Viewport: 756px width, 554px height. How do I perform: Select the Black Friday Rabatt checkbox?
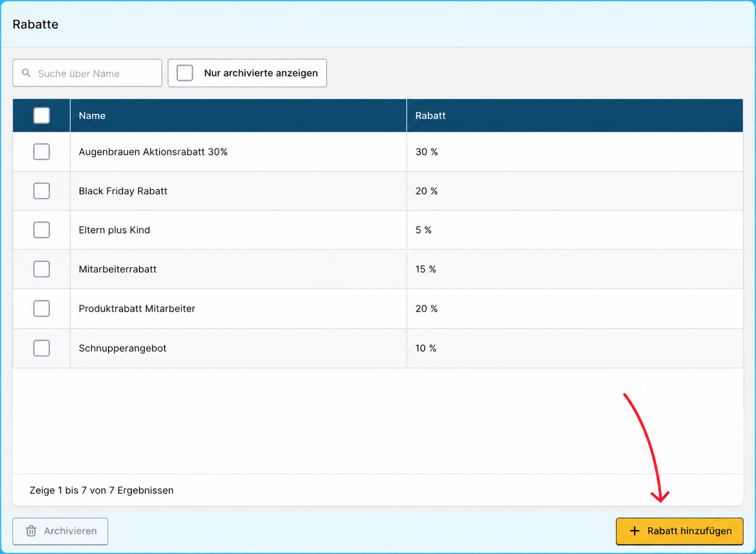tap(41, 191)
